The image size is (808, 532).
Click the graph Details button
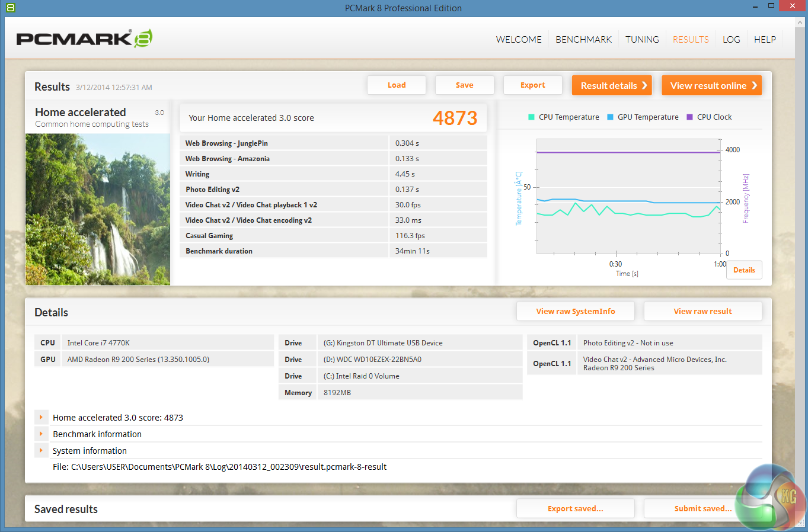(x=744, y=270)
